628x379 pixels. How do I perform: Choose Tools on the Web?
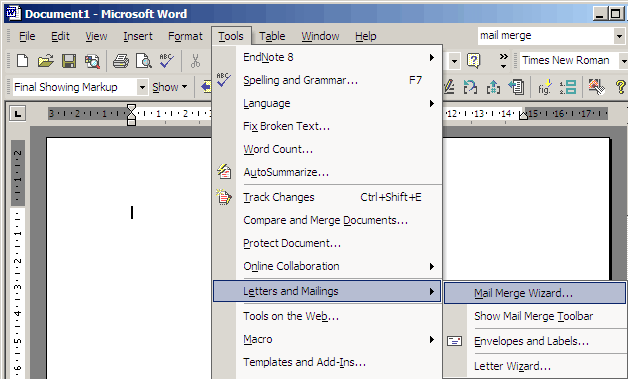(327, 316)
